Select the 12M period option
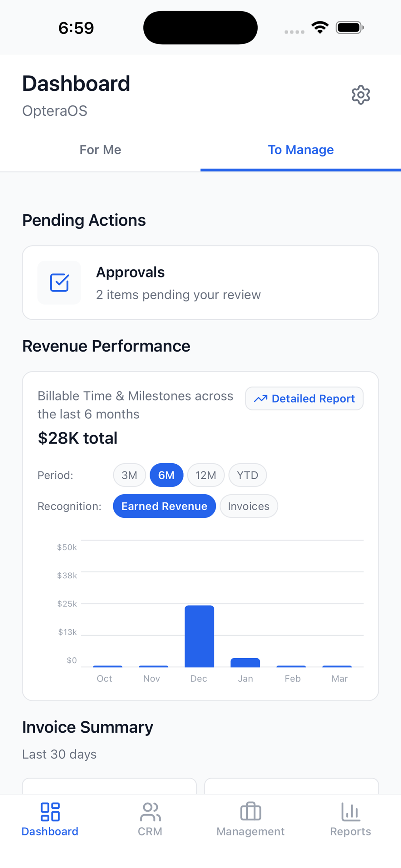The height and width of the screenshot is (868, 401). pyautogui.click(x=206, y=475)
